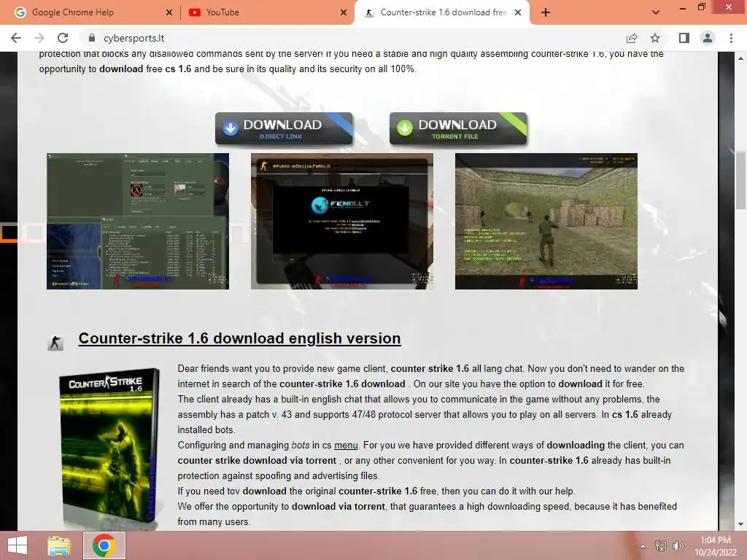Click scrollbar up arrow
747x560 pixels.
click(741, 58)
